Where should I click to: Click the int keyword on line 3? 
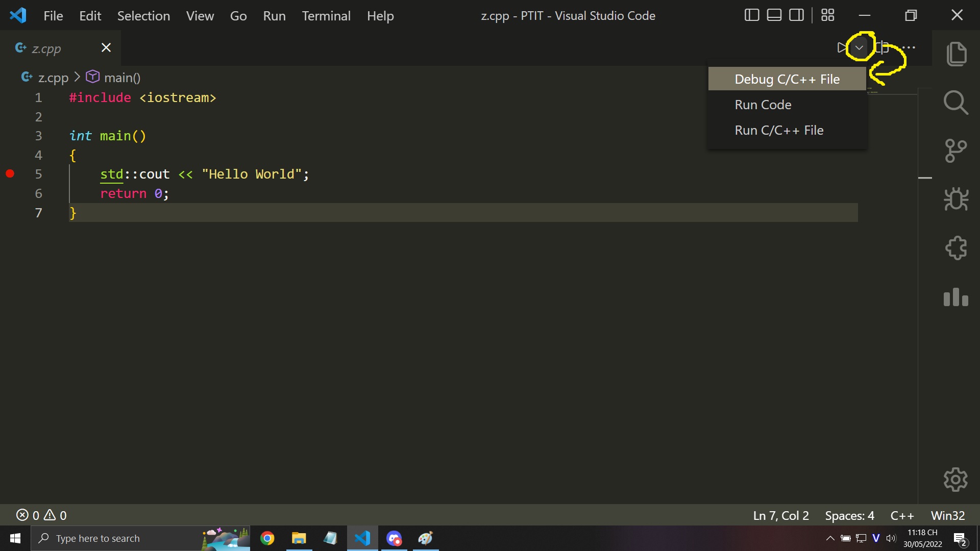[x=81, y=136]
